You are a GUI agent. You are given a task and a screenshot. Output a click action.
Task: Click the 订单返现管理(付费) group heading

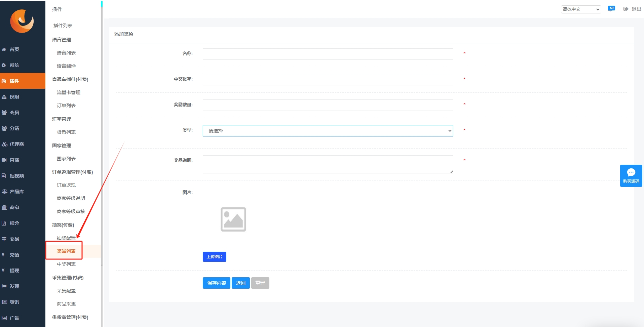coord(73,172)
